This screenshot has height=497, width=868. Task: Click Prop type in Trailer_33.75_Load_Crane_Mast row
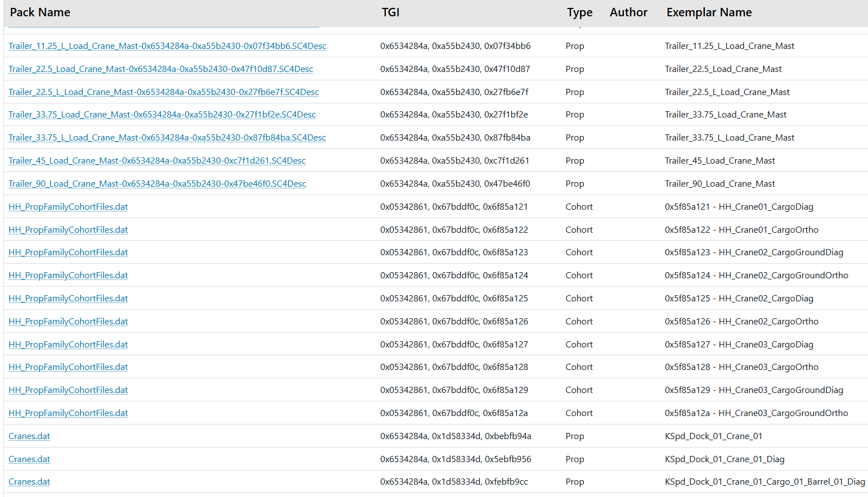[x=575, y=115]
